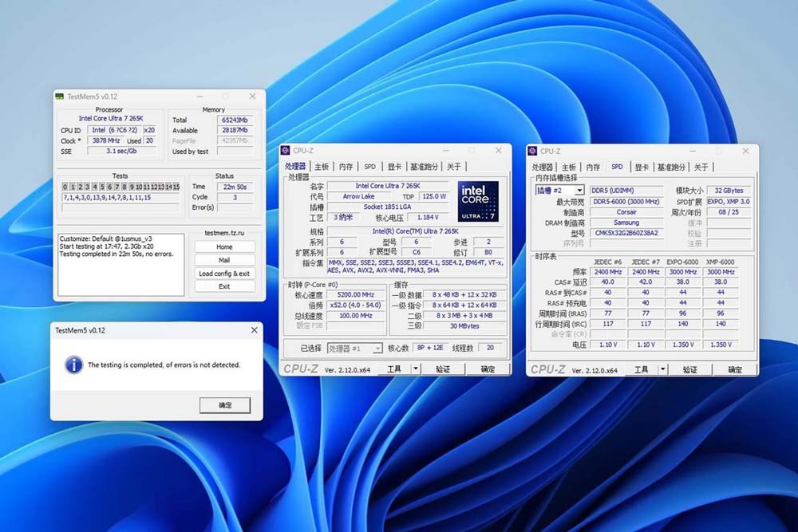
Task: Click the 22m 50s time value
Action: [235, 187]
